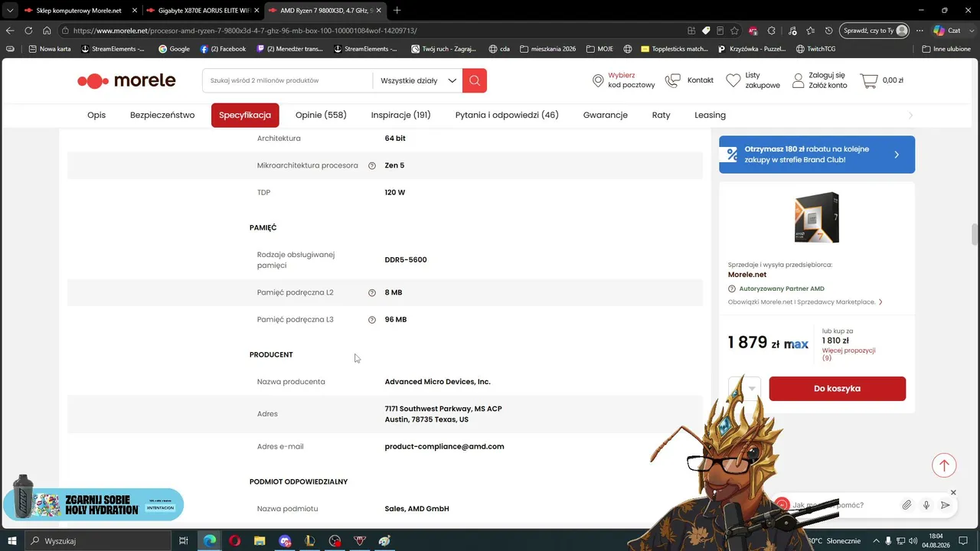Open the Gwarancje tab
This screenshot has width=980, height=551.
[606, 115]
